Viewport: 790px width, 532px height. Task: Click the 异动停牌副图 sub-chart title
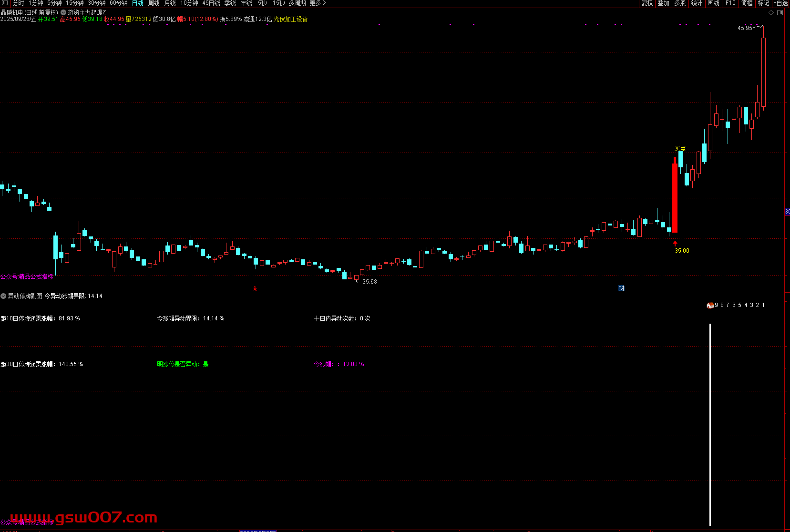[25, 296]
